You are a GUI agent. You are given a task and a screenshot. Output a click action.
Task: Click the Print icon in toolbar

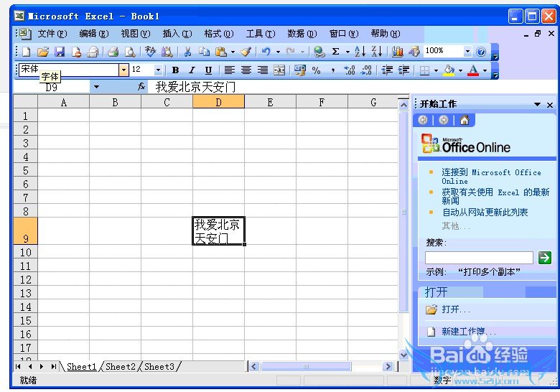[x=113, y=52]
